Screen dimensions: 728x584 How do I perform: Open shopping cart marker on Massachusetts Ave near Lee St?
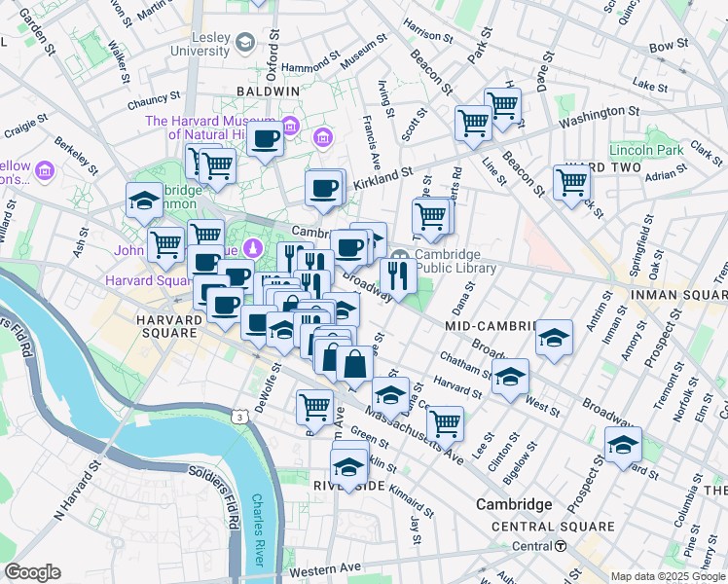point(445,427)
